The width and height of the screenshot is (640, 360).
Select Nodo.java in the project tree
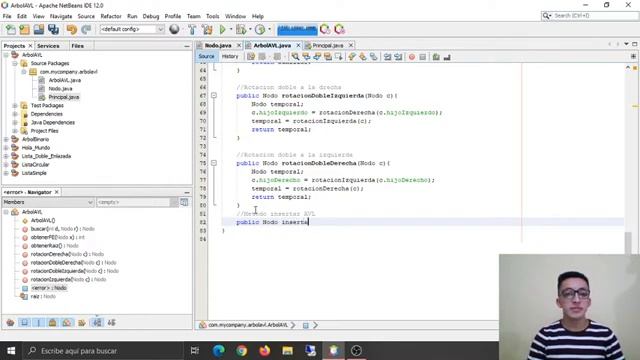click(x=60, y=89)
